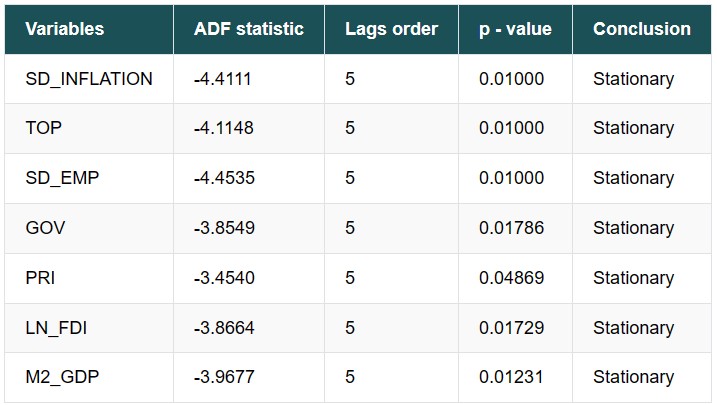Click the p - value column header

(515, 29)
